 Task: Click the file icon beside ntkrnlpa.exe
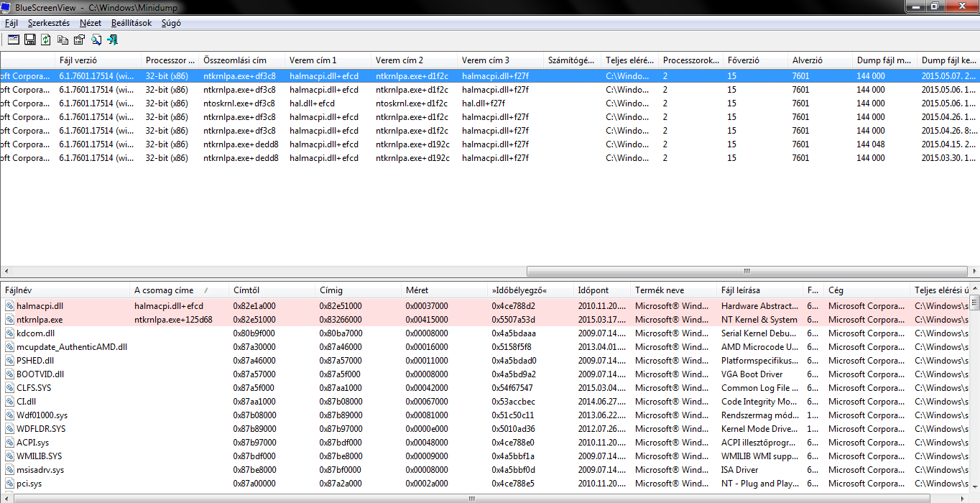point(10,320)
